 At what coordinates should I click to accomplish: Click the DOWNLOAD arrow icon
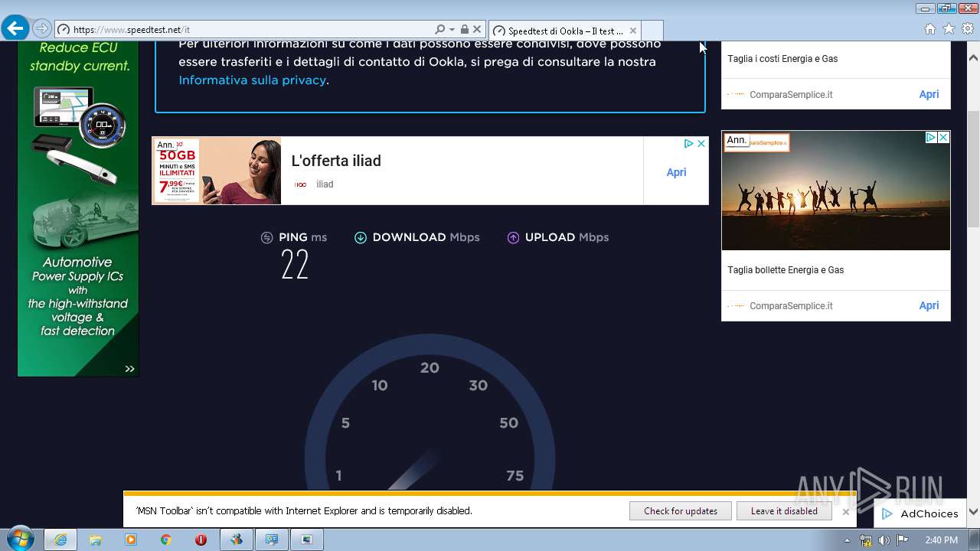(361, 237)
